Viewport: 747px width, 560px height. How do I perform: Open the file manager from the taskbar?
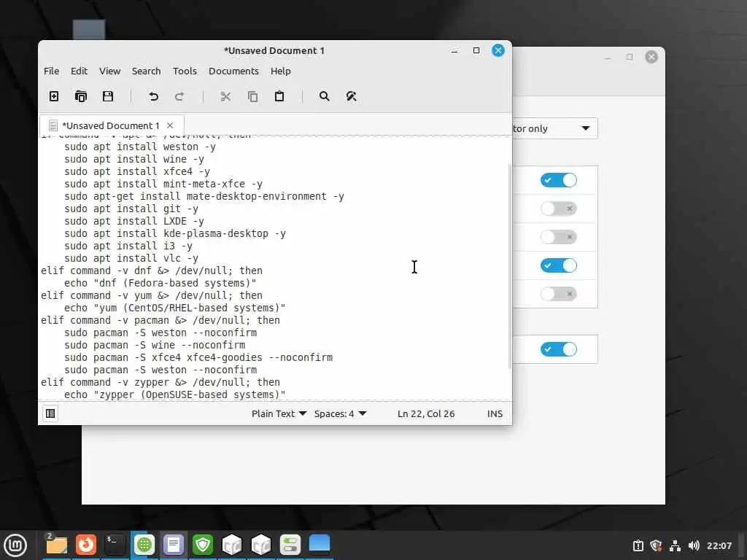click(57, 545)
